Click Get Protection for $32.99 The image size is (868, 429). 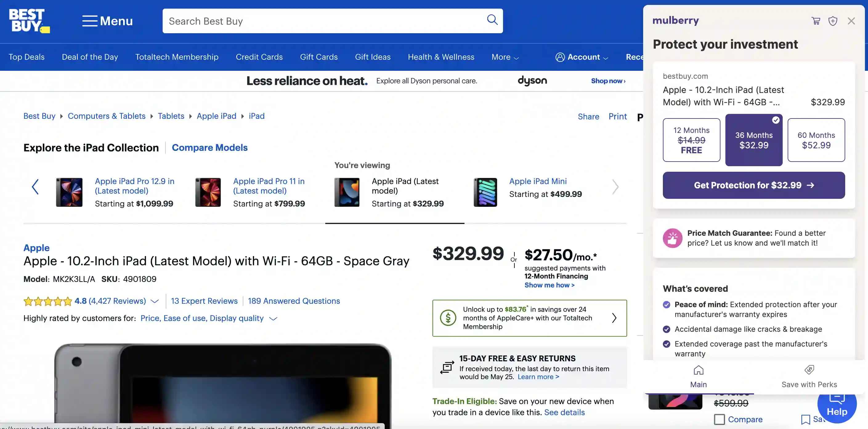[754, 185]
